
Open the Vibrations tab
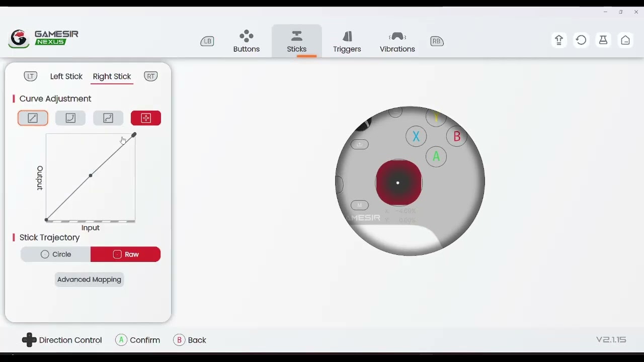pos(397,41)
